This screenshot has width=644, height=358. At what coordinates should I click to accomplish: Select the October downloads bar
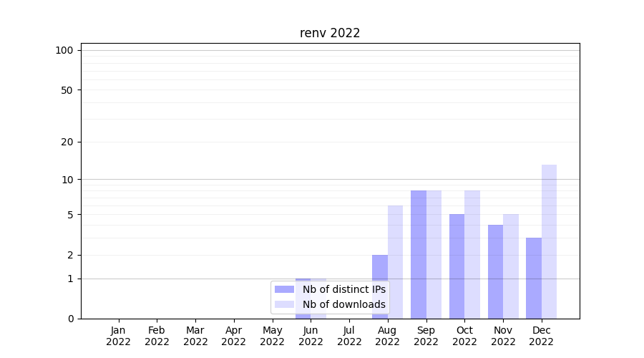472,254
